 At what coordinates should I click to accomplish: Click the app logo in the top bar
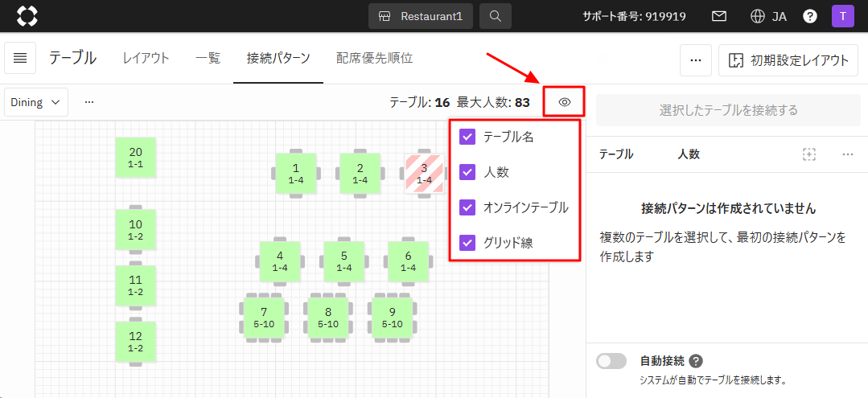coord(27,16)
